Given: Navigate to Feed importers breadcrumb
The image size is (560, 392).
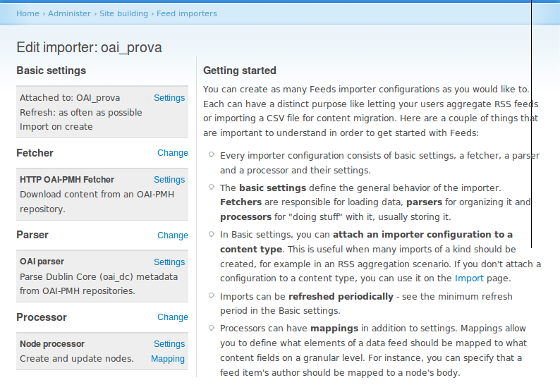Looking at the screenshot, I should [x=187, y=13].
